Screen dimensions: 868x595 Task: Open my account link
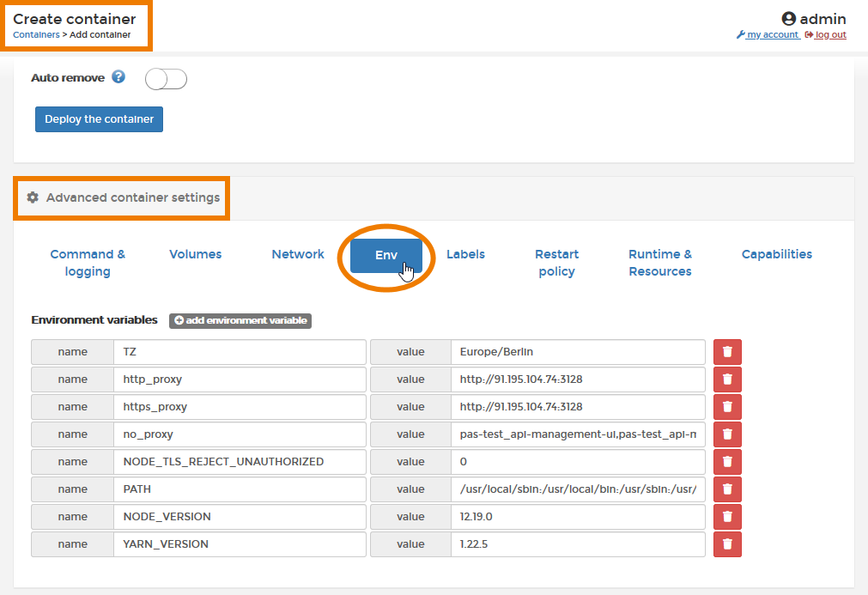coord(768,34)
